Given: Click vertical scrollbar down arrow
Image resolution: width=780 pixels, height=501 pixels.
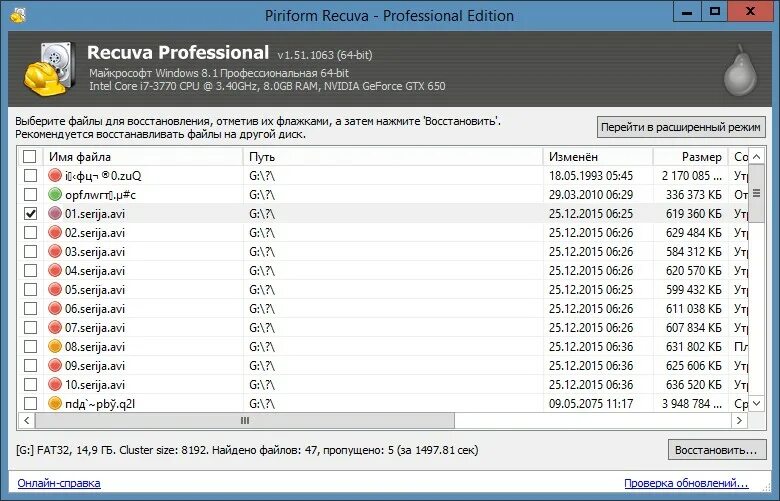Looking at the screenshot, I should 756,403.
